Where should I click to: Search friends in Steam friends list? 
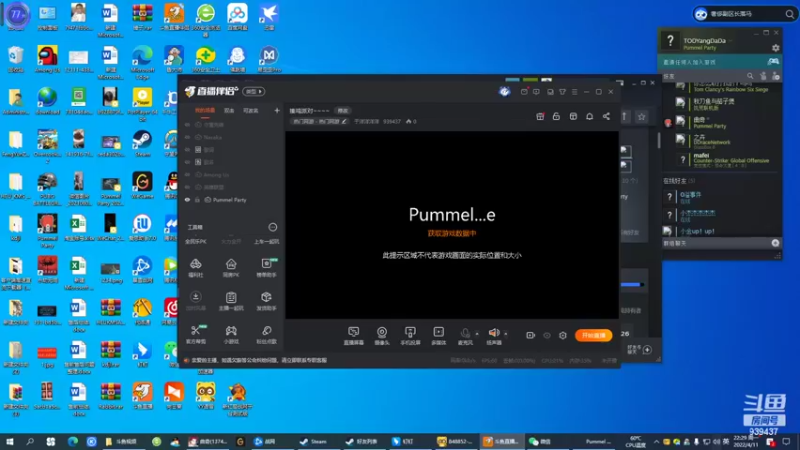click(x=750, y=76)
